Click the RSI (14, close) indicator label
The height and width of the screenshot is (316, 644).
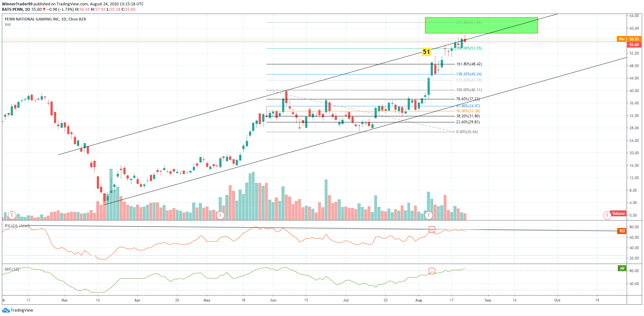point(17,226)
